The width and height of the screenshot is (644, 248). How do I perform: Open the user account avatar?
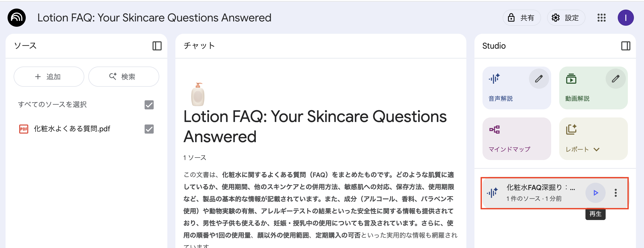coord(626,18)
